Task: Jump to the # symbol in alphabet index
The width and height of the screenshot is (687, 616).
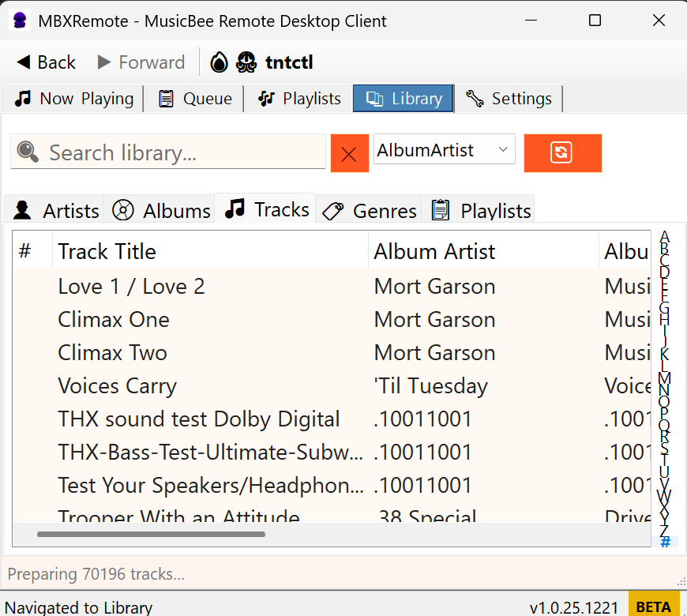Action: click(665, 542)
